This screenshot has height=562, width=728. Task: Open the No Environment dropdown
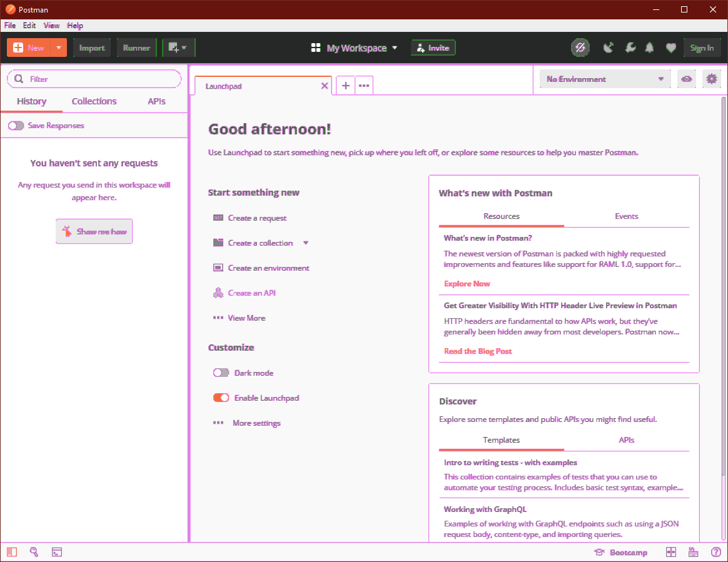(x=605, y=79)
